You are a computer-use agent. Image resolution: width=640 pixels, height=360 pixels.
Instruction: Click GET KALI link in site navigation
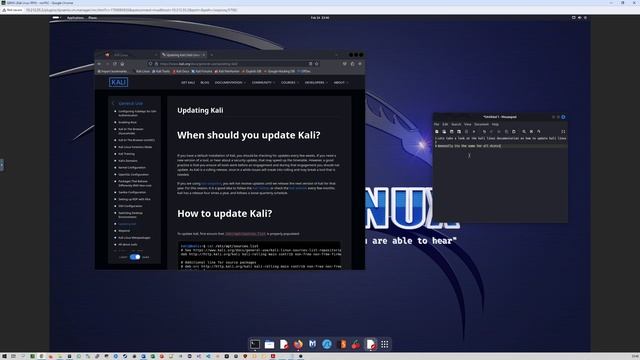pos(188,82)
